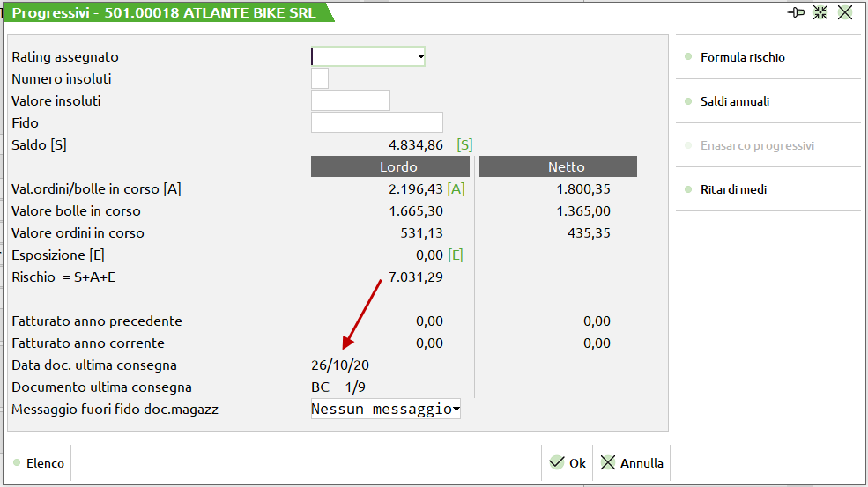Click the shrink window arrows icon
This screenshot has width=868, height=487.
[x=820, y=12]
